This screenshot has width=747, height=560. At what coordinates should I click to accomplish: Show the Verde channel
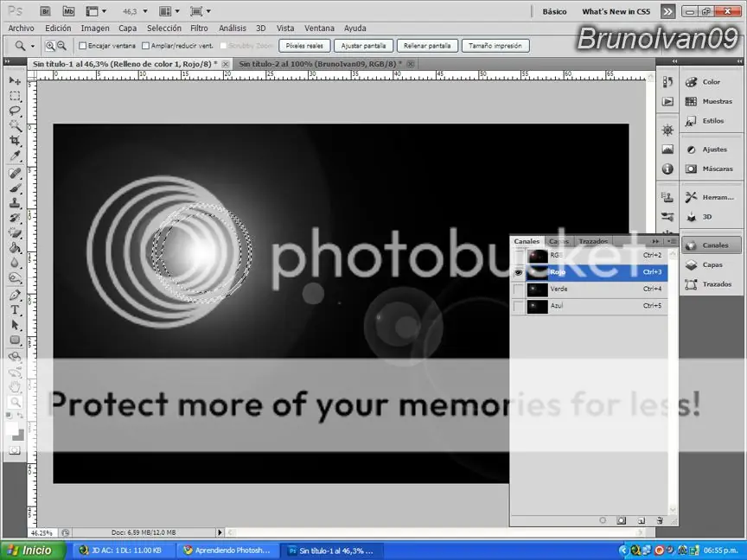click(519, 289)
